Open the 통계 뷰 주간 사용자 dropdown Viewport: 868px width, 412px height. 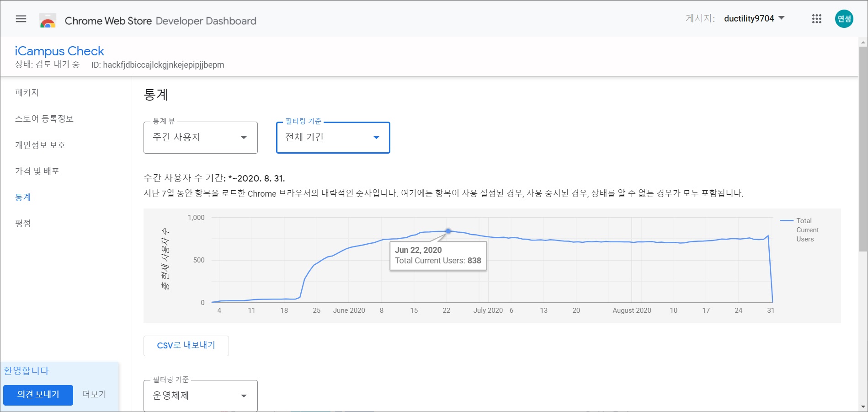click(x=201, y=137)
